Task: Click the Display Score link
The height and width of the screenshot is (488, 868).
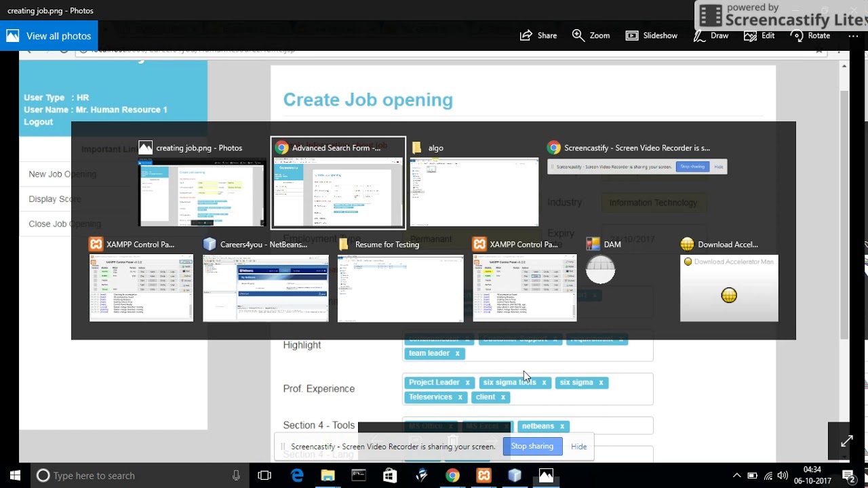Action: 55,199
